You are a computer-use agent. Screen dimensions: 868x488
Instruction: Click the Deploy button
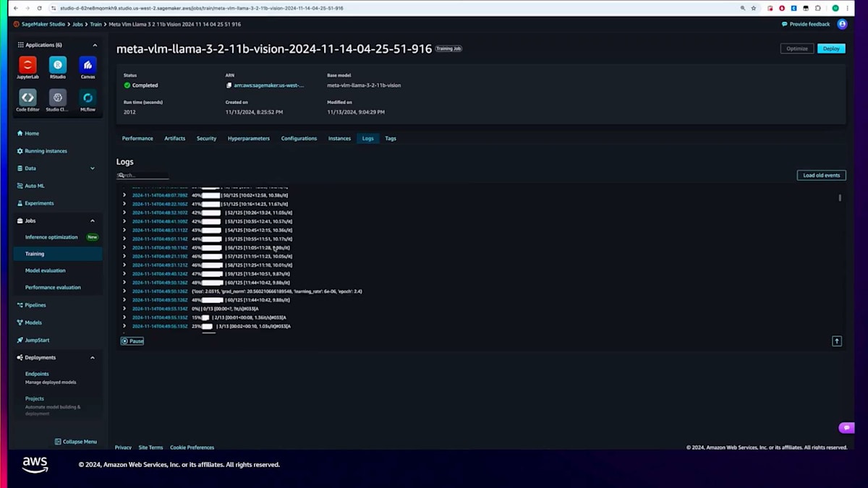[x=831, y=48]
